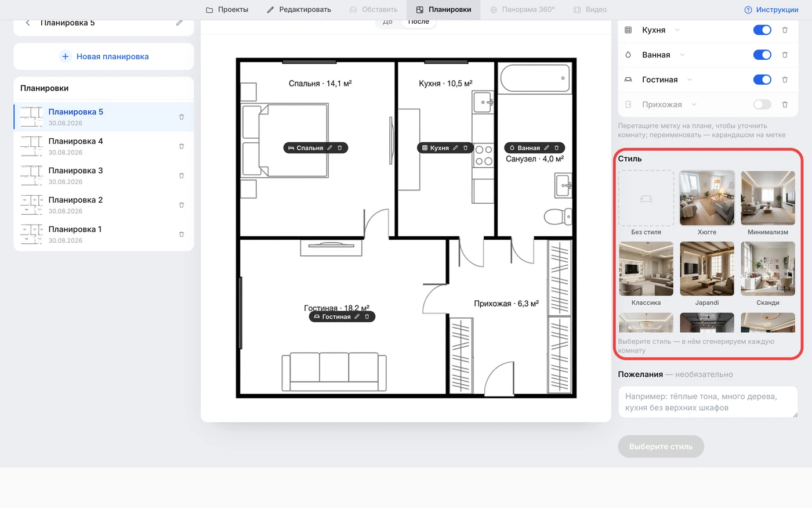Create a plan with Новая планировка
This screenshot has height=508, width=812.
[104, 56]
